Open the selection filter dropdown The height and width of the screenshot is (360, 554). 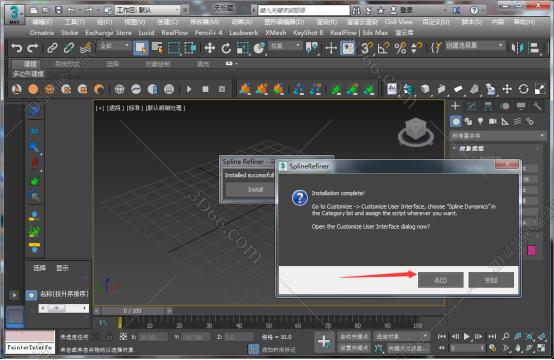[x=114, y=46]
